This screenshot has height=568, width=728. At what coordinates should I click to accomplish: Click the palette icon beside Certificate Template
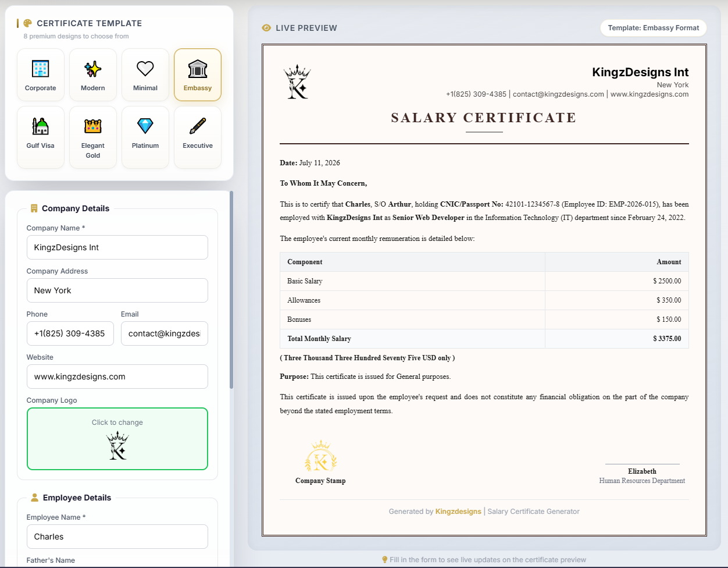click(x=27, y=23)
